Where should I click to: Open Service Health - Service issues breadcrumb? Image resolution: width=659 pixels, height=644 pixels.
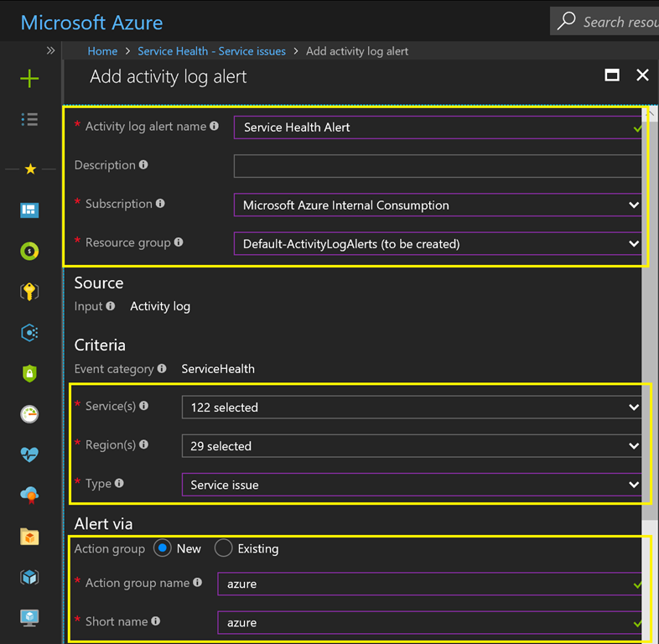[x=211, y=51]
